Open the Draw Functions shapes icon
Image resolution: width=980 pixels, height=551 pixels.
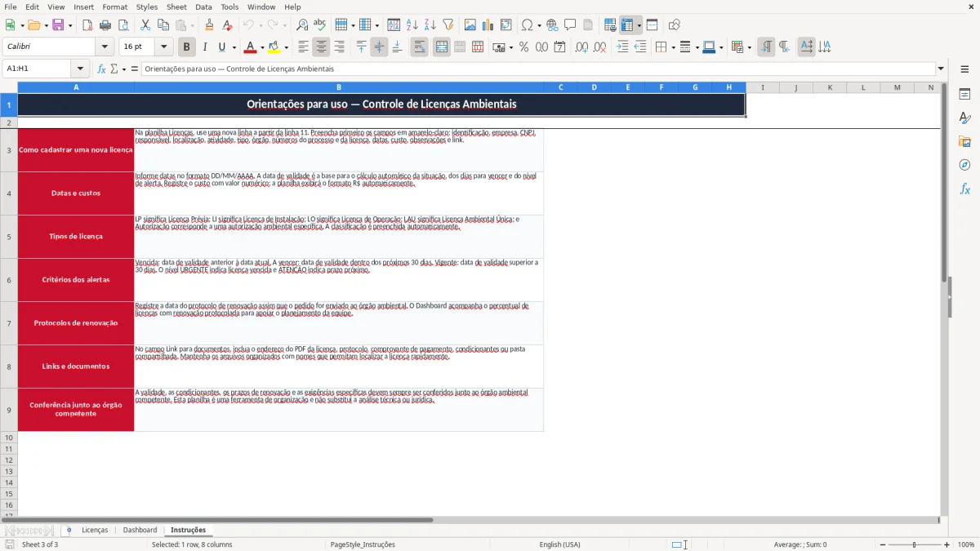(x=675, y=25)
